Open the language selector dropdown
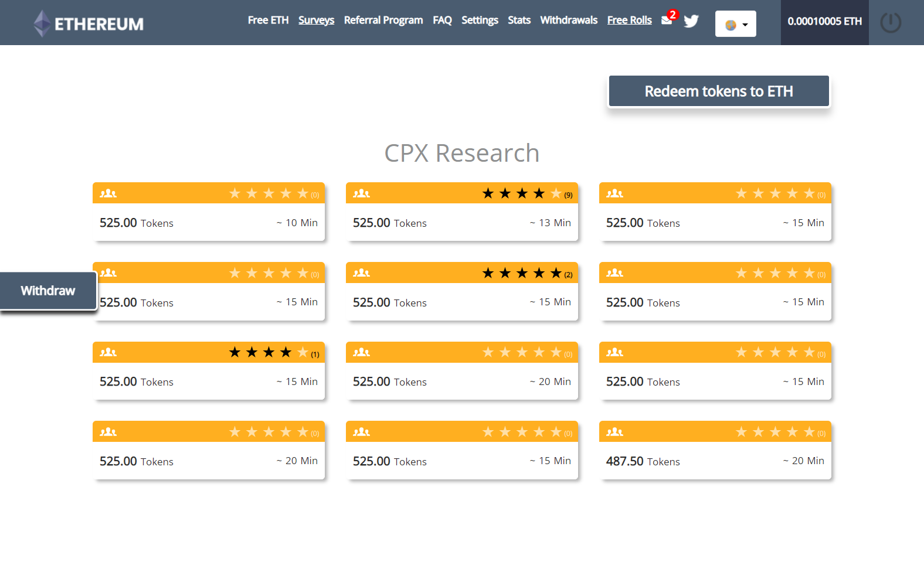The height and width of the screenshot is (579, 924). 736,24
